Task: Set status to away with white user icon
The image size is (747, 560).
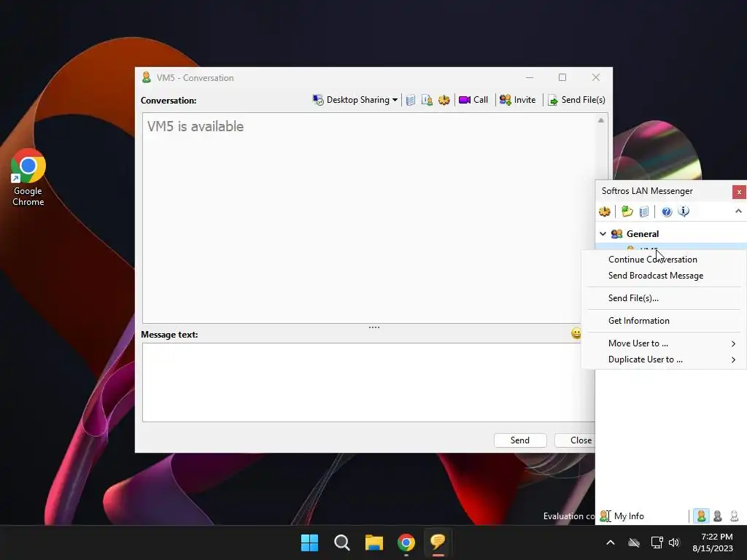Action: [734, 516]
